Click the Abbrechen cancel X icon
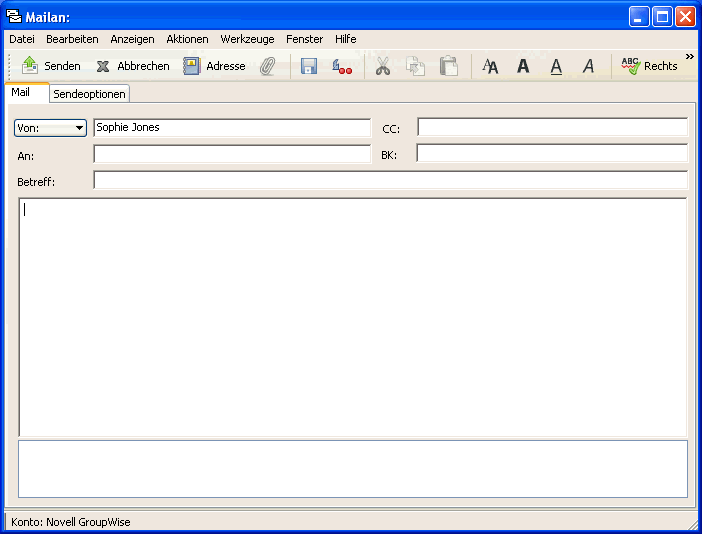 coord(103,66)
